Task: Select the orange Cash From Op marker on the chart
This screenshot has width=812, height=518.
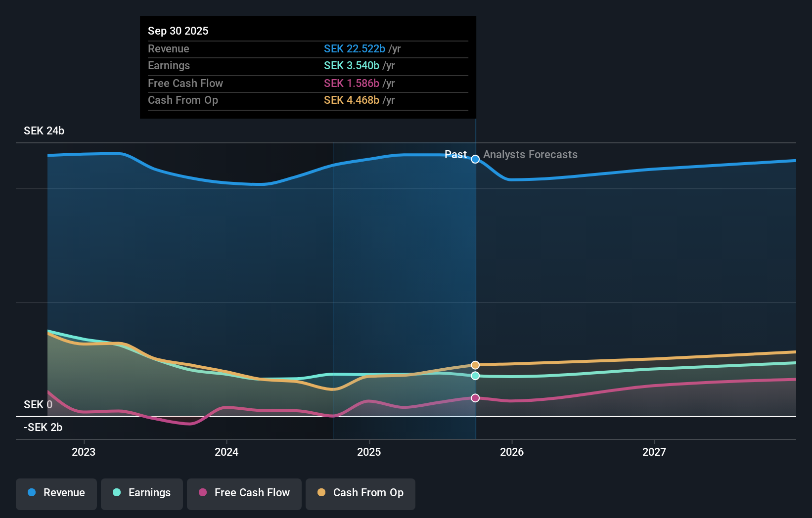Action: (475, 365)
